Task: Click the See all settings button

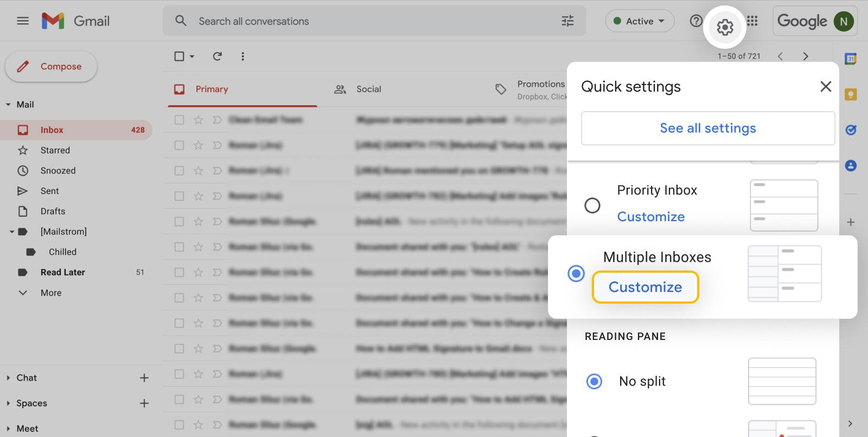Action: click(x=708, y=128)
